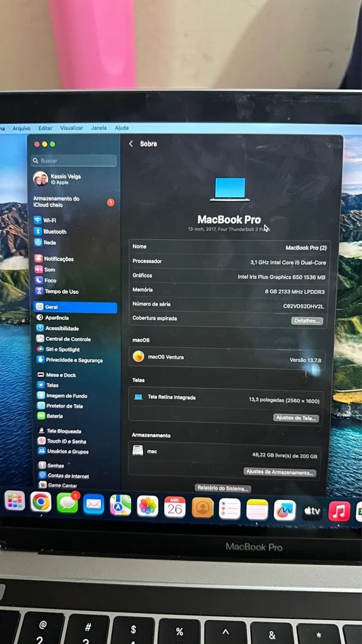Open the Editar menu
This screenshot has height=644, width=362.
45,128
